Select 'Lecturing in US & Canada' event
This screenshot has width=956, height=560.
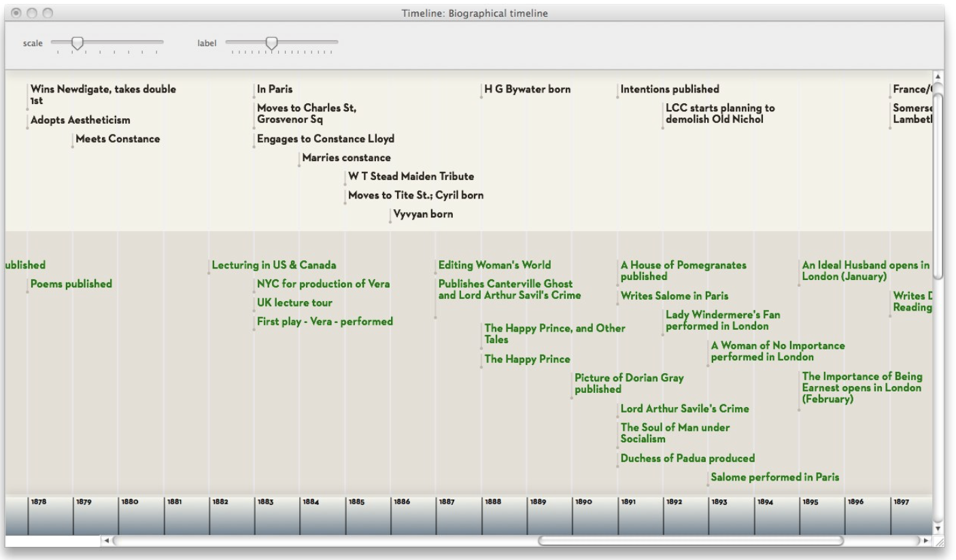click(274, 265)
